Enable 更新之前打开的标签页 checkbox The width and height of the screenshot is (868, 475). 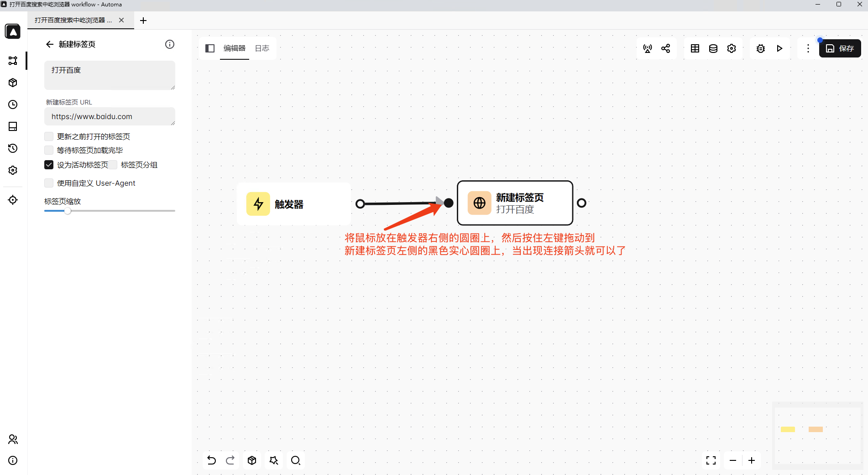pos(49,136)
